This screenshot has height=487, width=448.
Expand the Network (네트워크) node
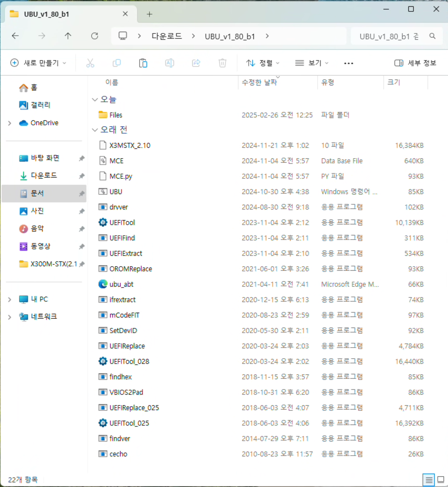pos(9,317)
